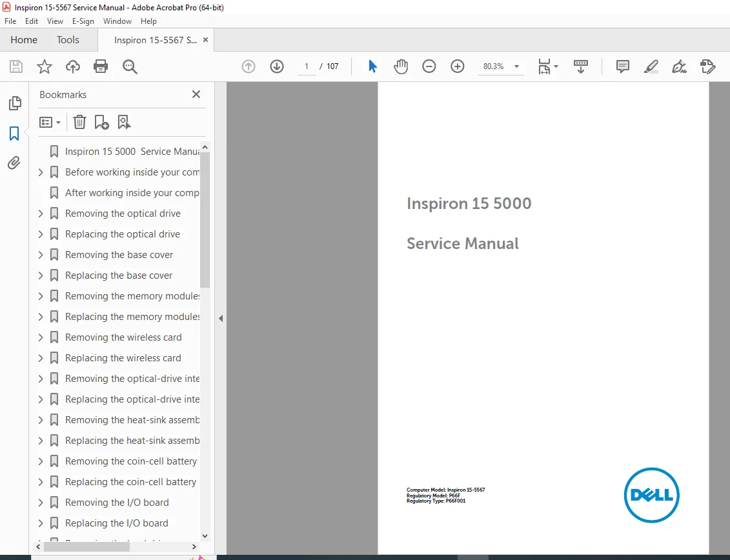
Task: Open the Window menu
Action: [117, 21]
